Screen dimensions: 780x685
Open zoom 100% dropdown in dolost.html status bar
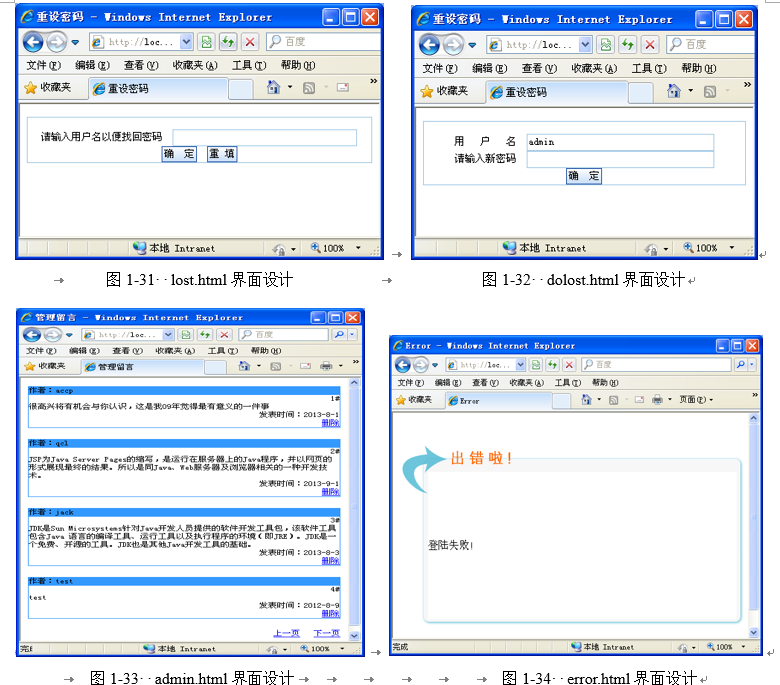(x=732, y=248)
